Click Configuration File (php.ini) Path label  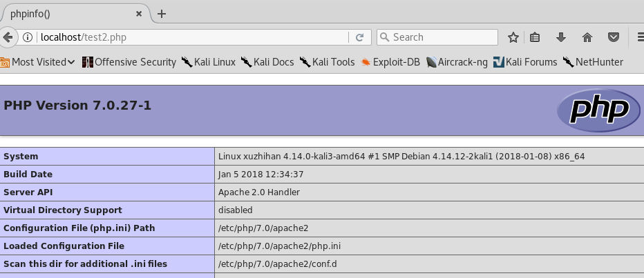tap(79, 228)
